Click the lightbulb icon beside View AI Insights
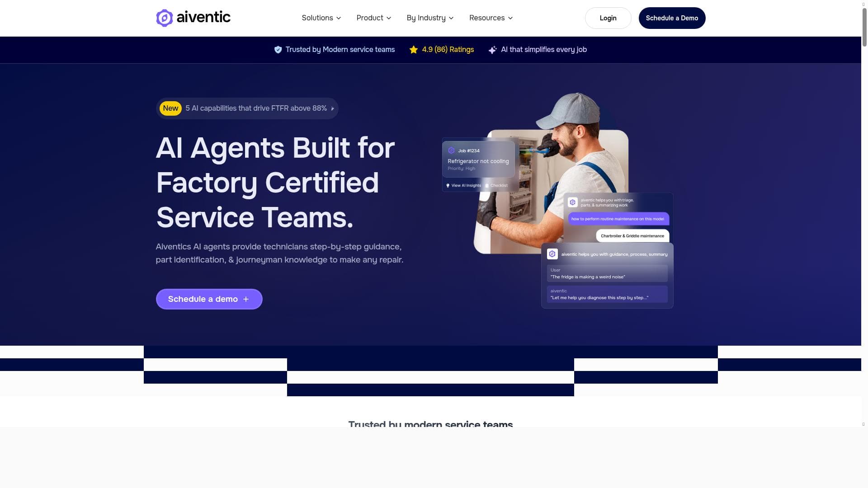868x488 pixels. click(x=448, y=185)
